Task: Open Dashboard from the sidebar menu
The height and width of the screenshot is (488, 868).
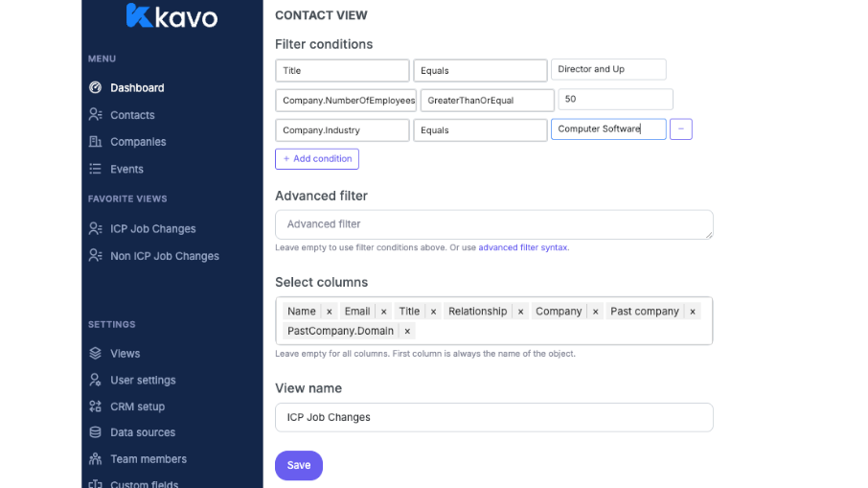Action: 137,88
